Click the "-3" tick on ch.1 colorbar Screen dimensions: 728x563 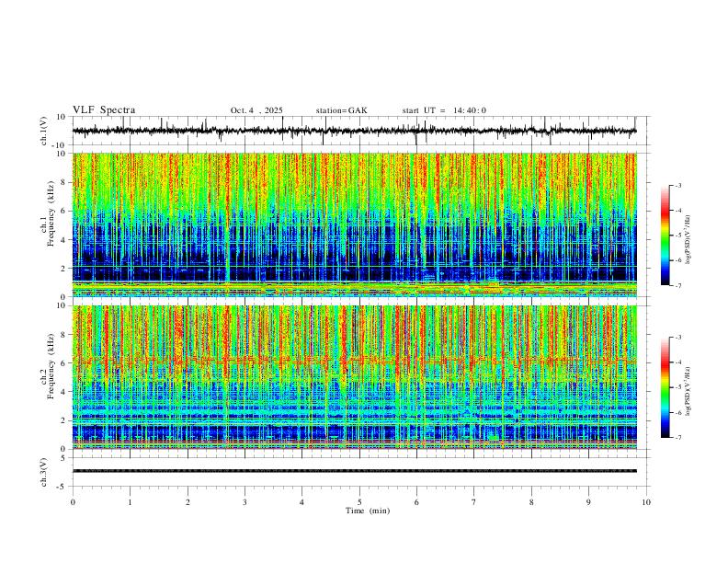pyautogui.click(x=678, y=185)
